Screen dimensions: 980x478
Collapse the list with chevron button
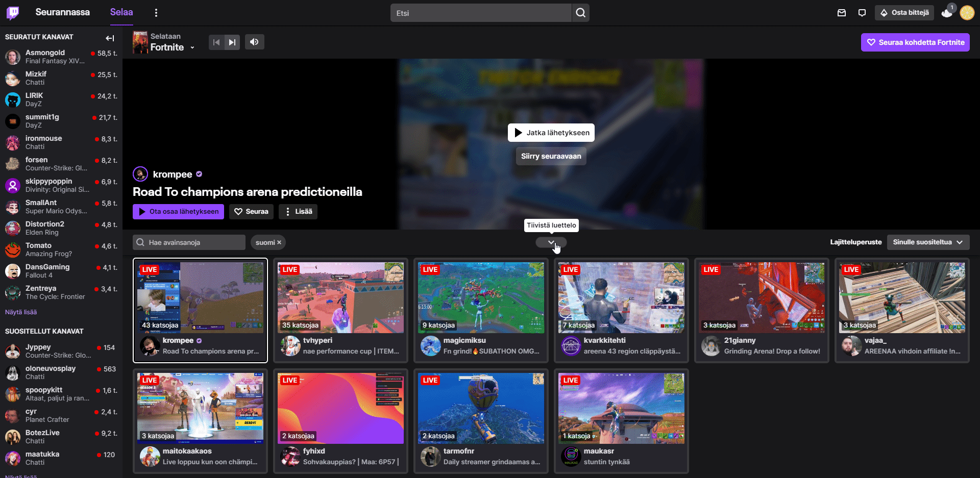coord(551,242)
